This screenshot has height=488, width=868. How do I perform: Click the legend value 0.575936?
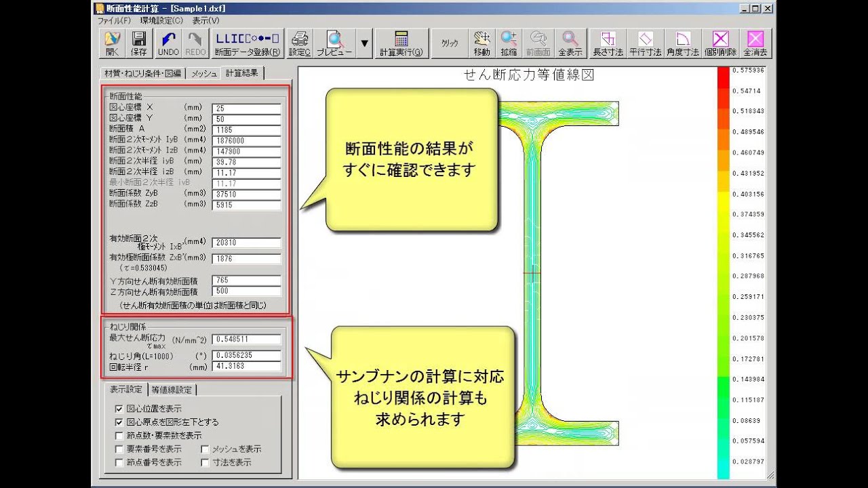[748, 70]
